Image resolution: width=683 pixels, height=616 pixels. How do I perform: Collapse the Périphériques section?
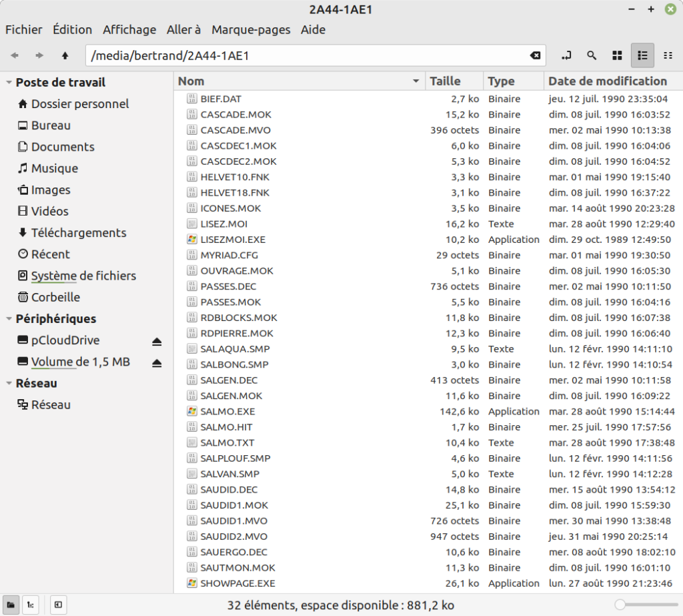[9, 319]
